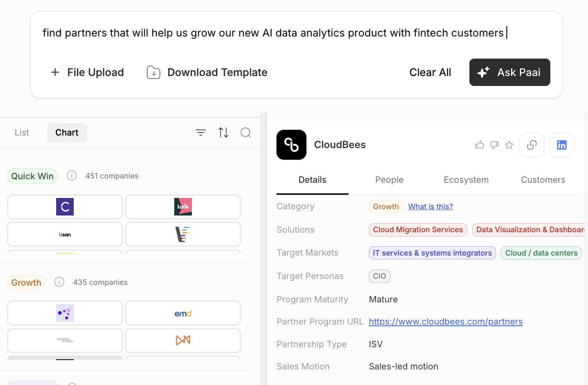Click Download Template
This screenshot has width=588, height=385.
click(x=207, y=72)
